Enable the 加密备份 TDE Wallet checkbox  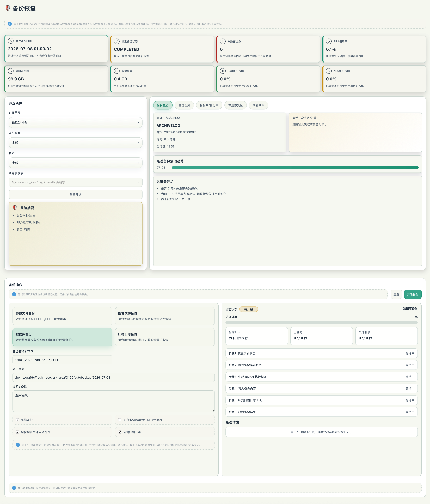120,420
